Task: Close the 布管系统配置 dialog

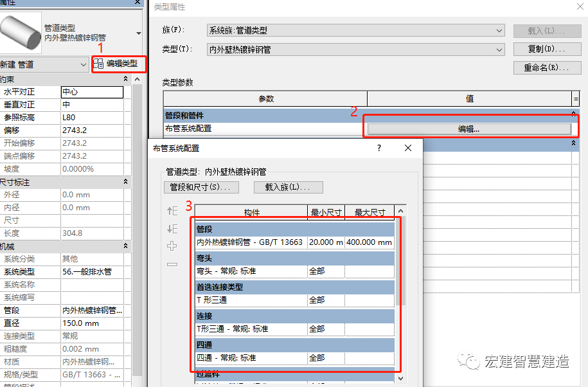Action: coord(408,148)
